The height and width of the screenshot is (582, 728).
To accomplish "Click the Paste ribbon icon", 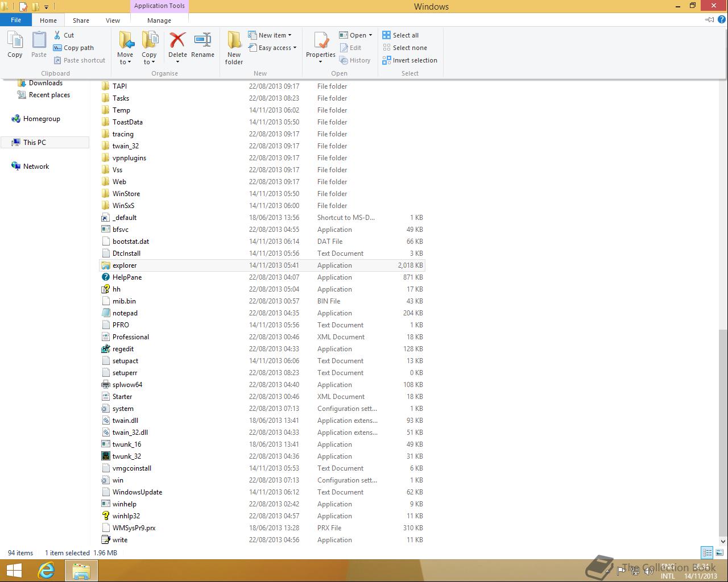I will coord(39,44).
